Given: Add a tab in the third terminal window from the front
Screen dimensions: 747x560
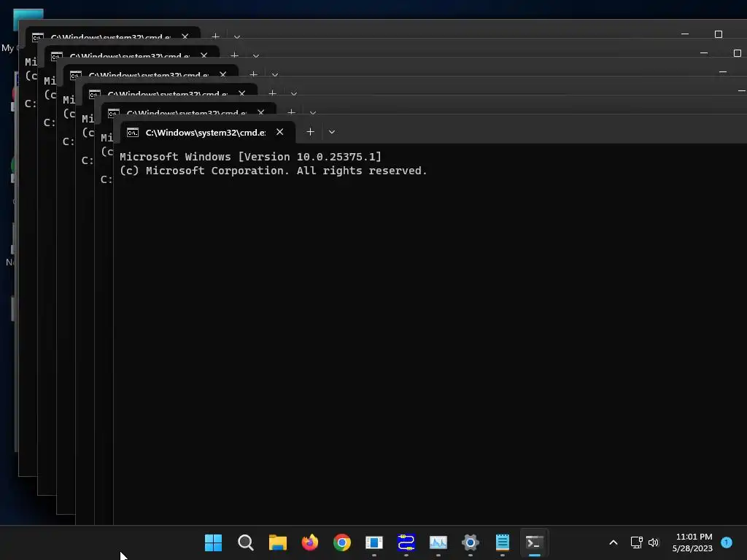Looking at the screenshot, I should (x=273, y=93).
